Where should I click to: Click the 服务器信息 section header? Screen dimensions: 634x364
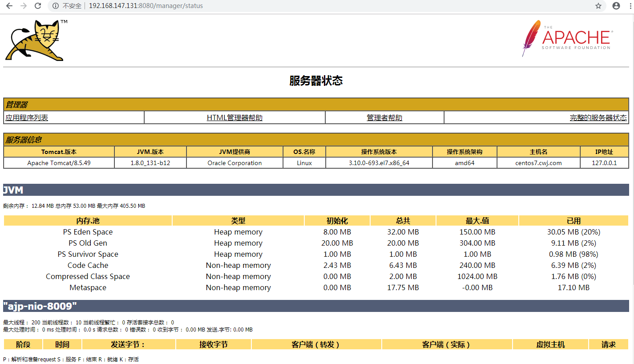316,140
